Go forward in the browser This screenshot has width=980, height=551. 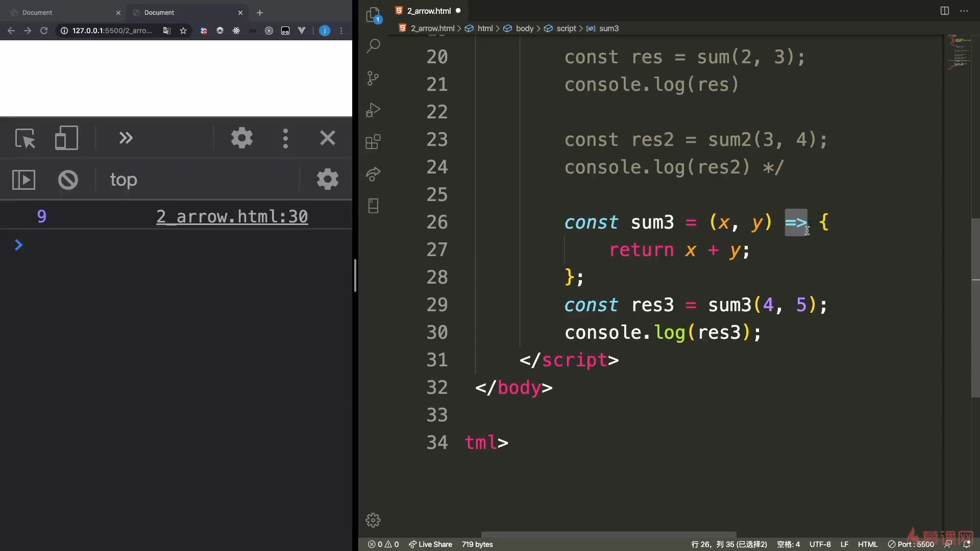pos(28,31)
